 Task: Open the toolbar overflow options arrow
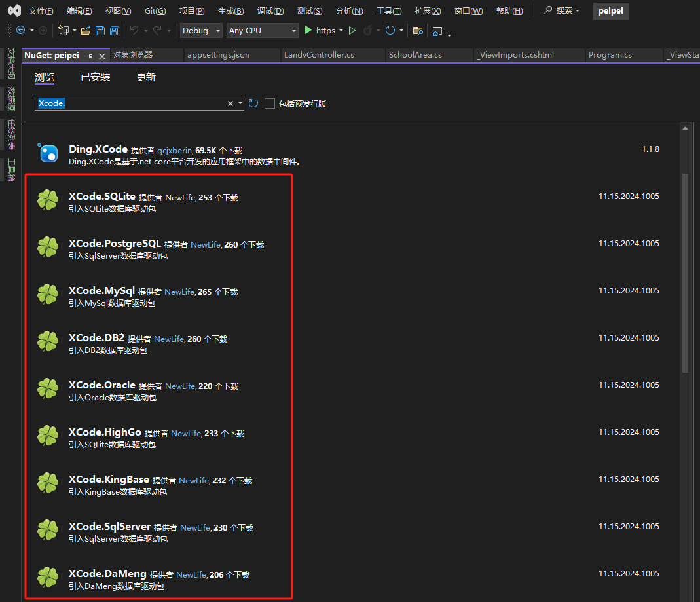[x=449, y=33]
